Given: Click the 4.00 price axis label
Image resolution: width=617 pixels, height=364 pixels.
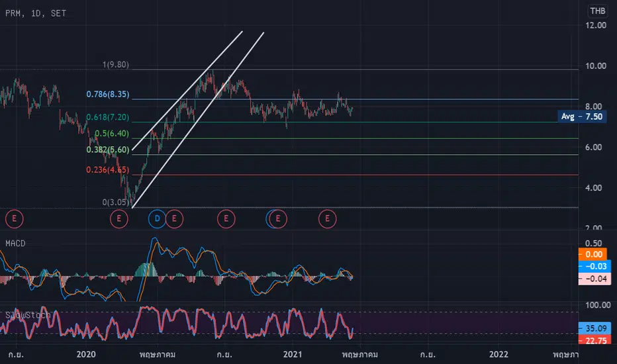Looking at the screenshot, I should tap(593, 188).
